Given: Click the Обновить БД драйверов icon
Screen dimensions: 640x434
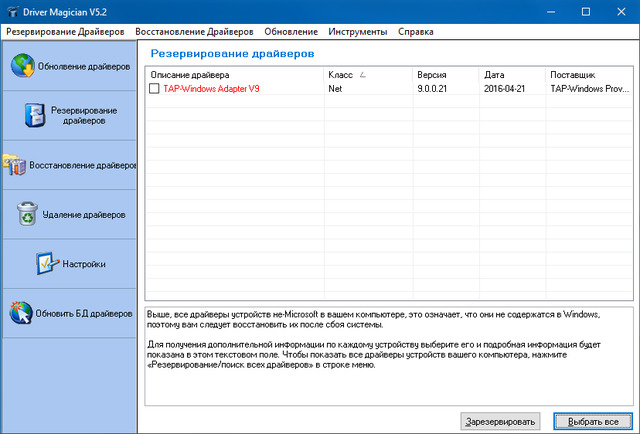Looking at the screenshot, I should click(x=20, y=313).
